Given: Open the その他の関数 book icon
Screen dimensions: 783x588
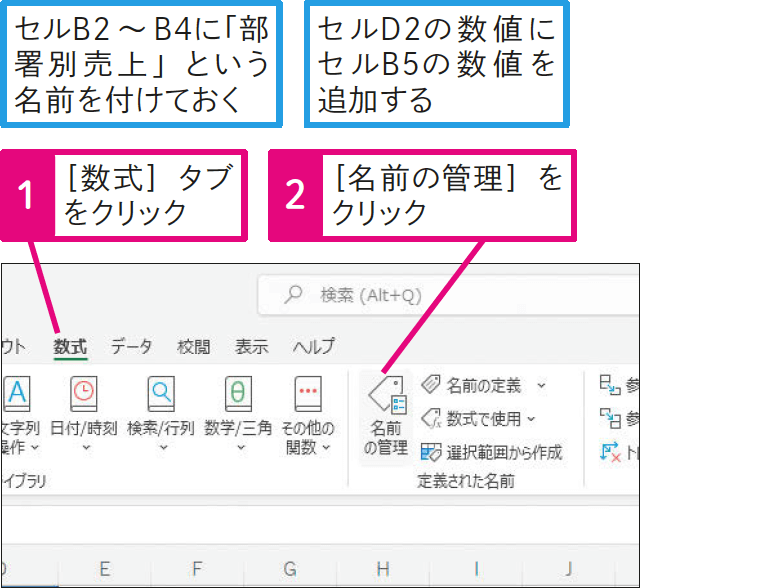Looking at the screenshot, I should [308, 394].
